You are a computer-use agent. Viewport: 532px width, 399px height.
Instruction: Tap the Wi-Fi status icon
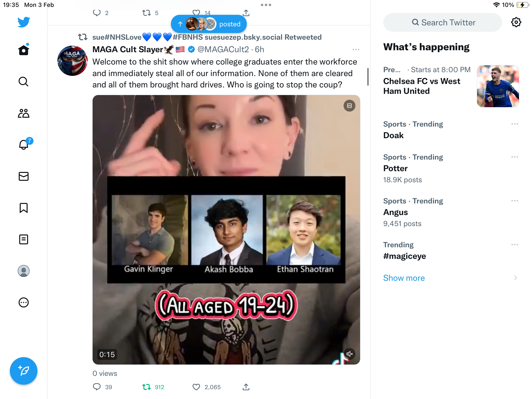tap(496, 5)
